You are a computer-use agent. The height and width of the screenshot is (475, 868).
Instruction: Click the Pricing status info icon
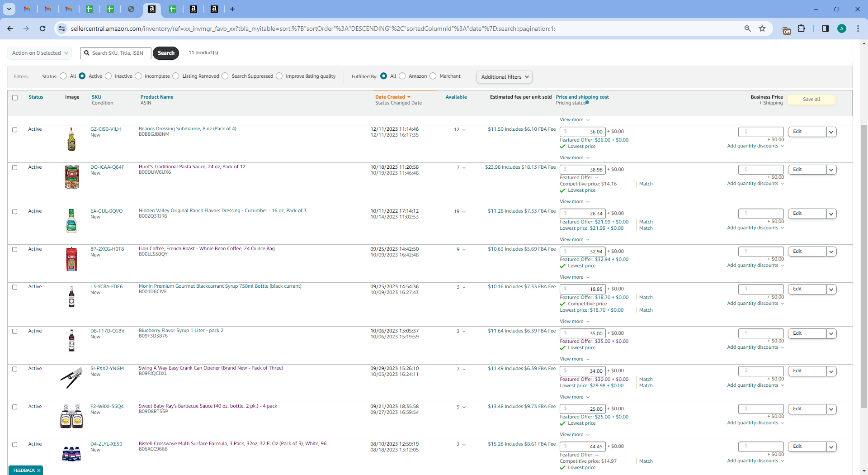587,103
